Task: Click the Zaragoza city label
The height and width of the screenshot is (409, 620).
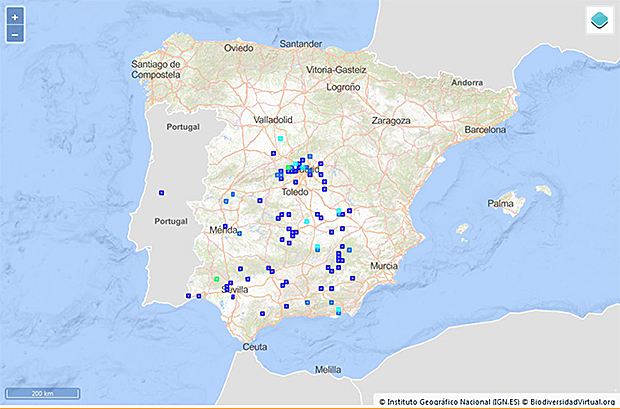Action: [x=389, y=120]
